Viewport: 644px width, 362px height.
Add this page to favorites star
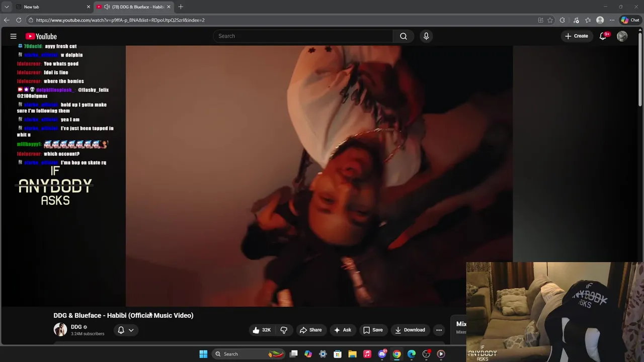pos(550,20)
